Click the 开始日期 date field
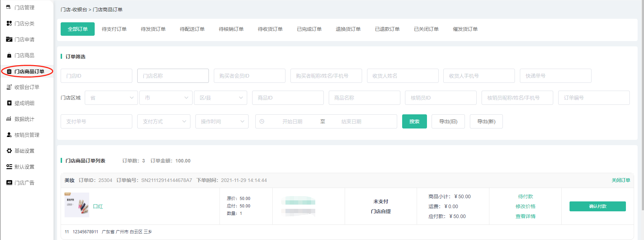 (292, 121)
